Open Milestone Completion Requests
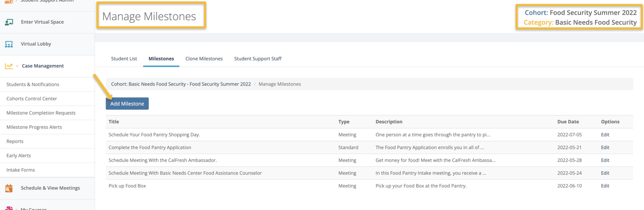The image size is (644, 210). click(x=41, y=113)
